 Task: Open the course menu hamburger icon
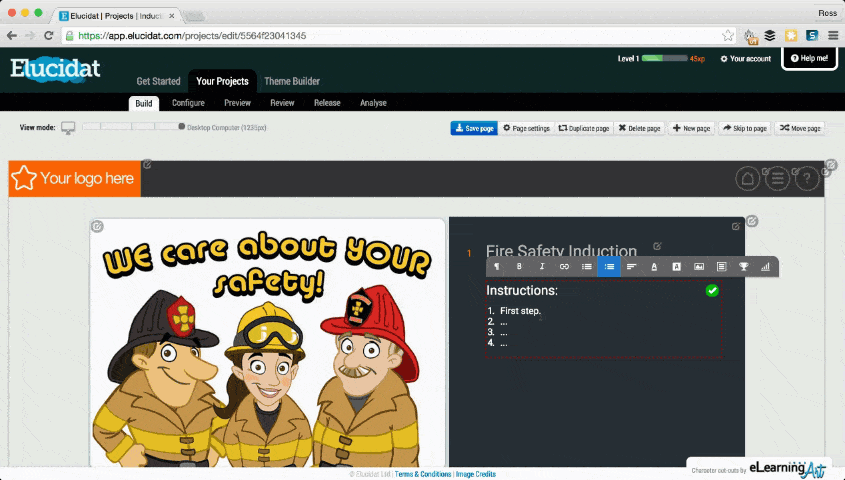778,178
